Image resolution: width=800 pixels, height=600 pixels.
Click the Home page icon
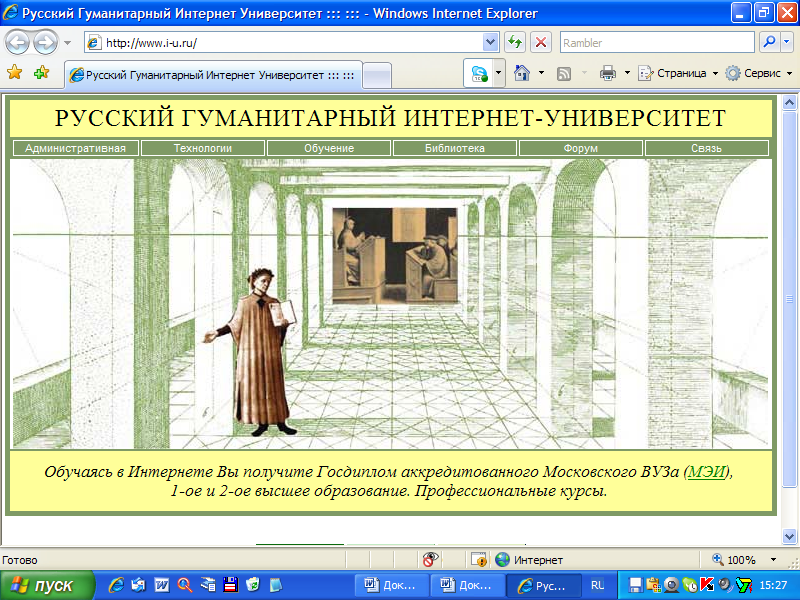521,73
